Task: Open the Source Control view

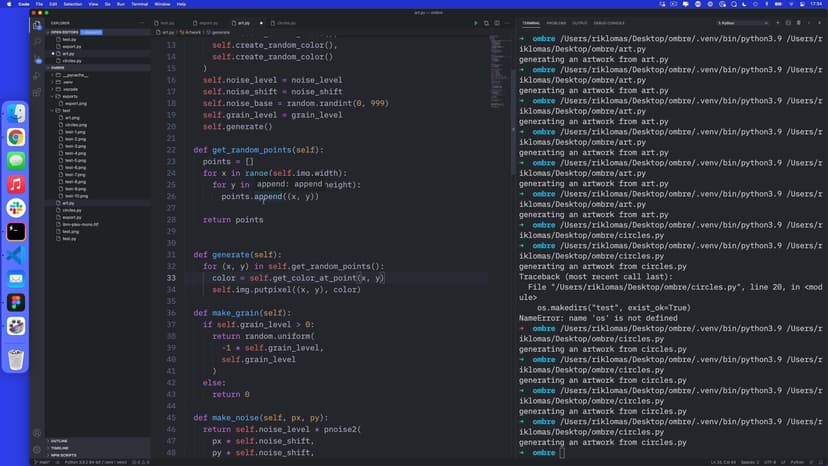Action: click(37, 58)
